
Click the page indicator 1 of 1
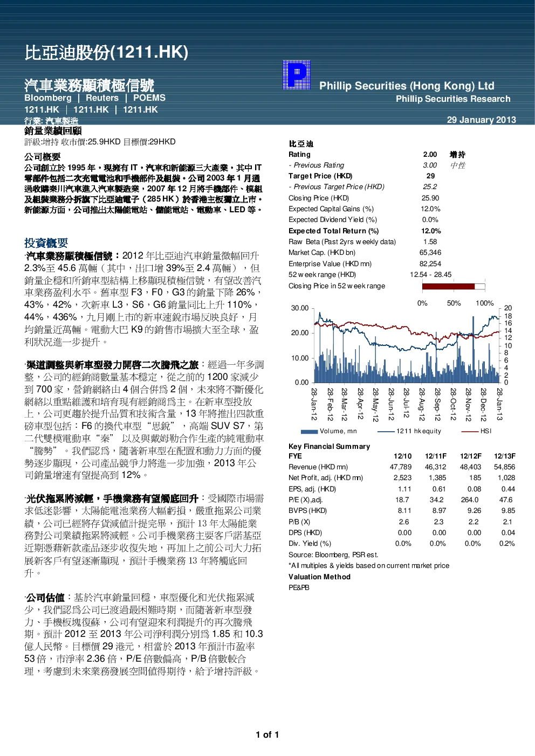(x=267, y=735)
